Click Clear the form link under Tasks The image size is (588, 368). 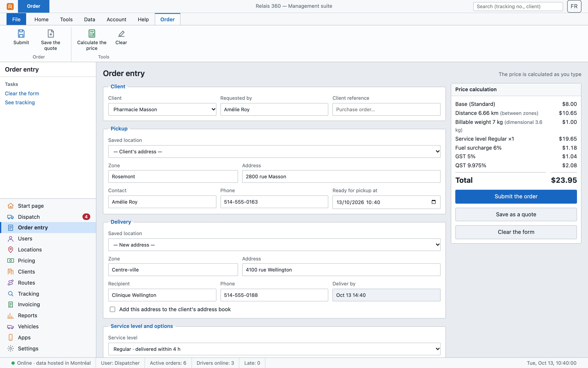pos(22,93)
